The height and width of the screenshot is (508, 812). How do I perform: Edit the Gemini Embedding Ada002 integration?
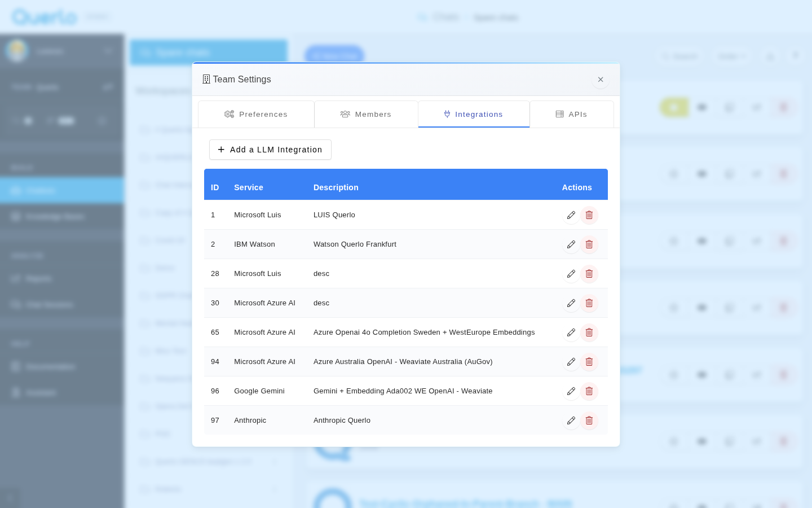click(571, 391)
